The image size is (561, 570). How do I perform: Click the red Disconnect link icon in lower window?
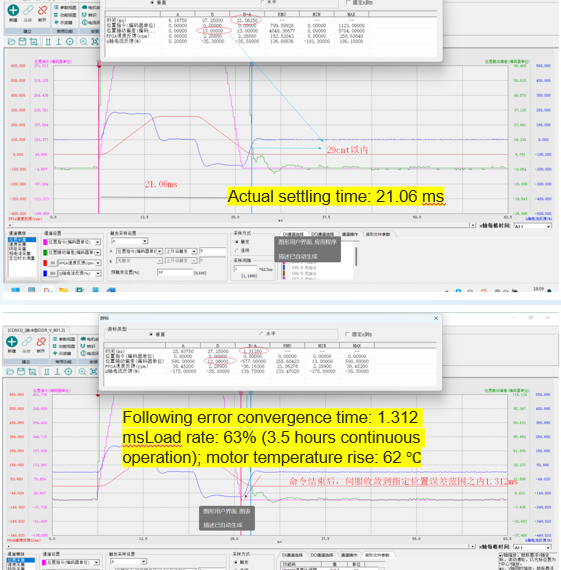(x=41, y=342)
